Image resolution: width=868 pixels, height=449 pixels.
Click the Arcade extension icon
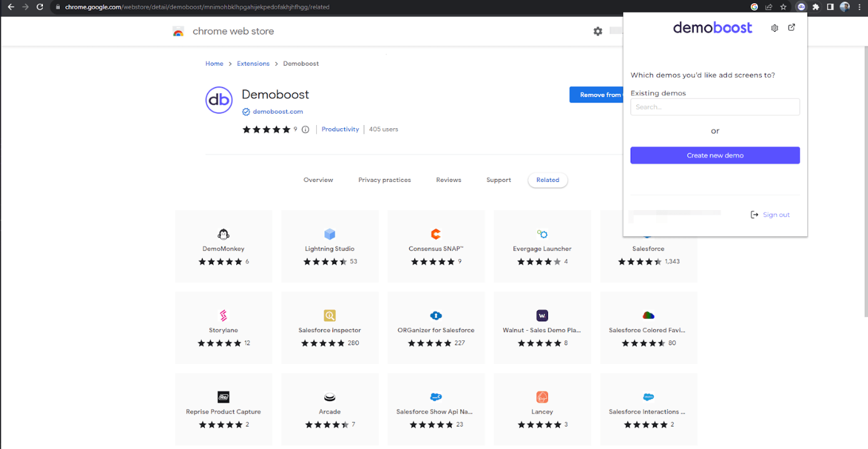[329, 396]
